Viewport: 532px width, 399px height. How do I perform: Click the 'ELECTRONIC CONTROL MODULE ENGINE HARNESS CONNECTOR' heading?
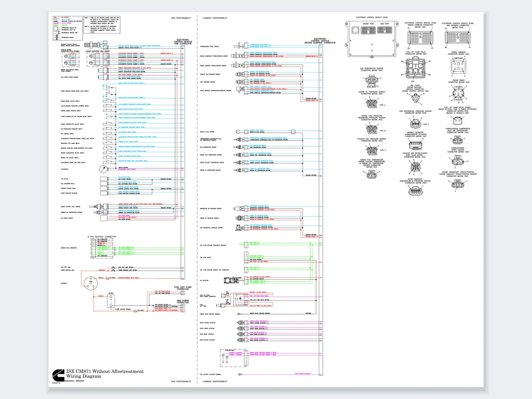pos(320,41)
